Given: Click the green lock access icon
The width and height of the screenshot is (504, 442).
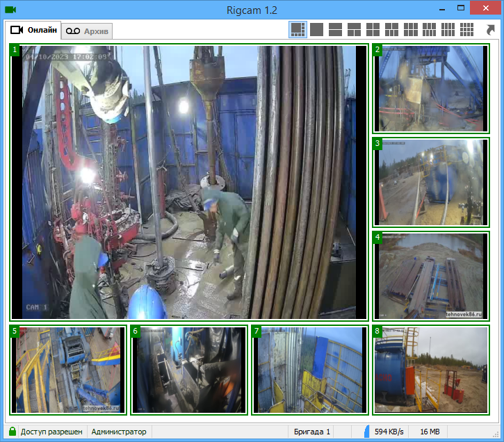Looking at the screenshot, I should tap(13, 432).
